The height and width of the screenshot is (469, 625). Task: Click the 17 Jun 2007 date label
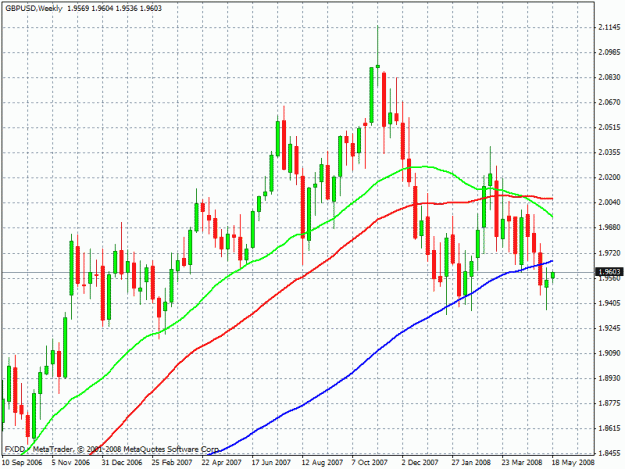pos(271,462)
